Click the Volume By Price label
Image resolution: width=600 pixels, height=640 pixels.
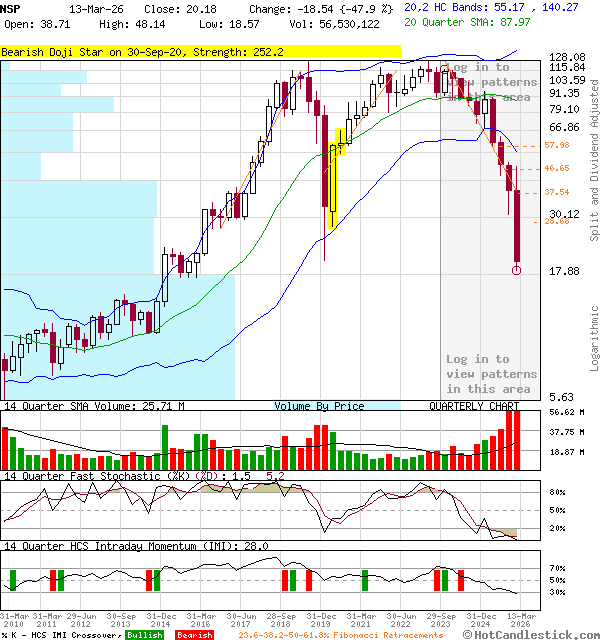(319, 406)
